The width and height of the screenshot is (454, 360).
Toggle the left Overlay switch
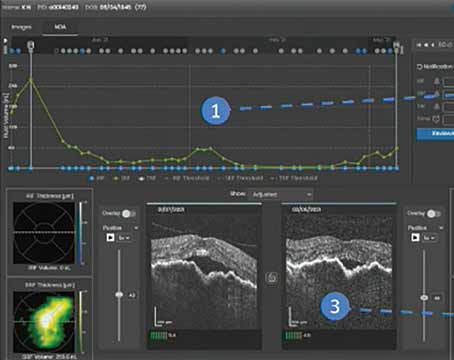click(x=128, y=214)
